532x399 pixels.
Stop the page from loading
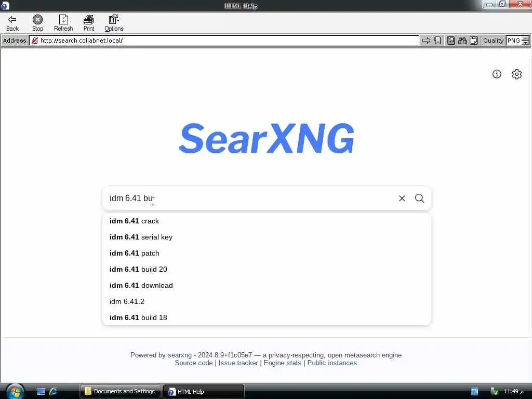(37, 23)
